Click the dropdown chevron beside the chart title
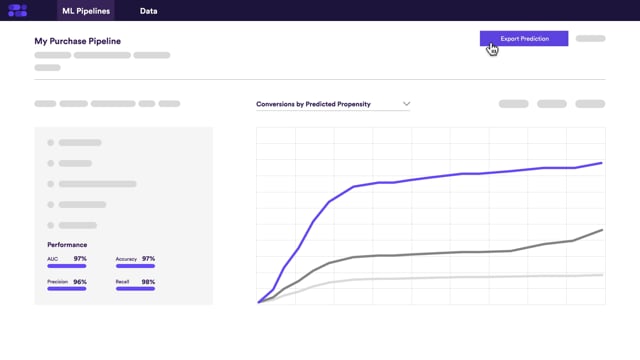Image resolution: width=640 pixels, height=360 pixels. point(406,104)
